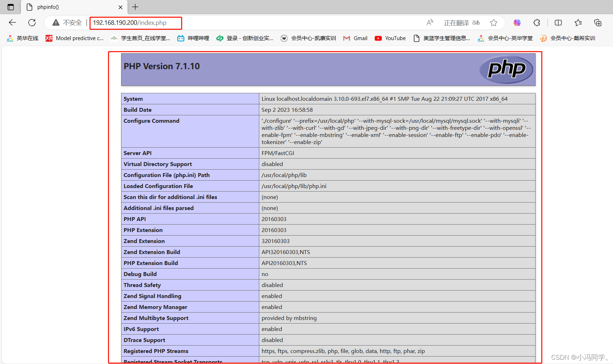Open the 英华在线 bookmark
This screenshot has width=613, height=364.
[x=22, y=38]
